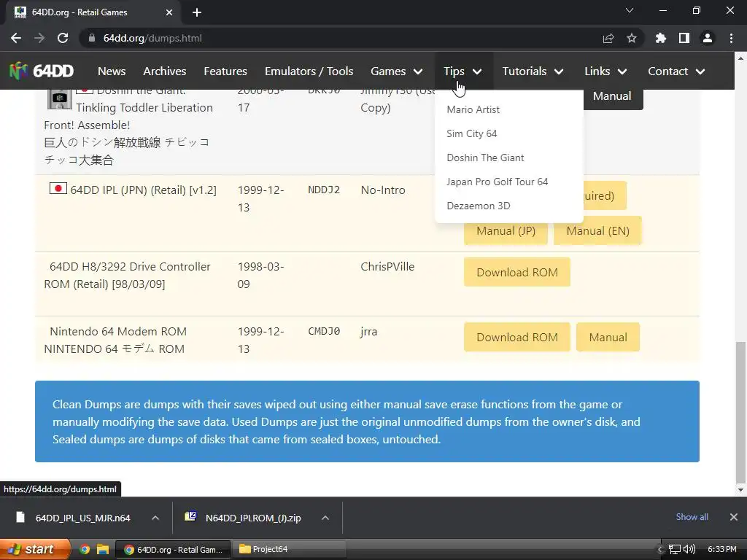Click the 64DD site logo

point(41,71)
